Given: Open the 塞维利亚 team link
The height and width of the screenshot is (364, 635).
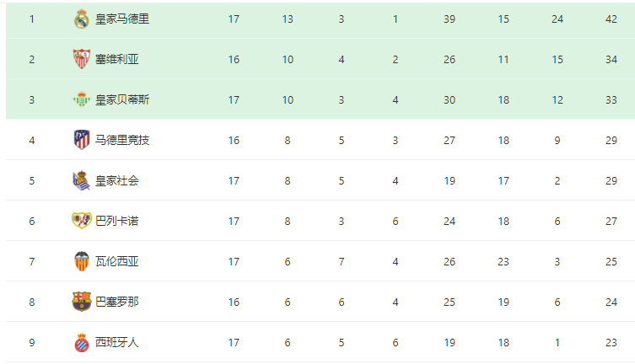Looking at the screenshot, I should point(117,60).
